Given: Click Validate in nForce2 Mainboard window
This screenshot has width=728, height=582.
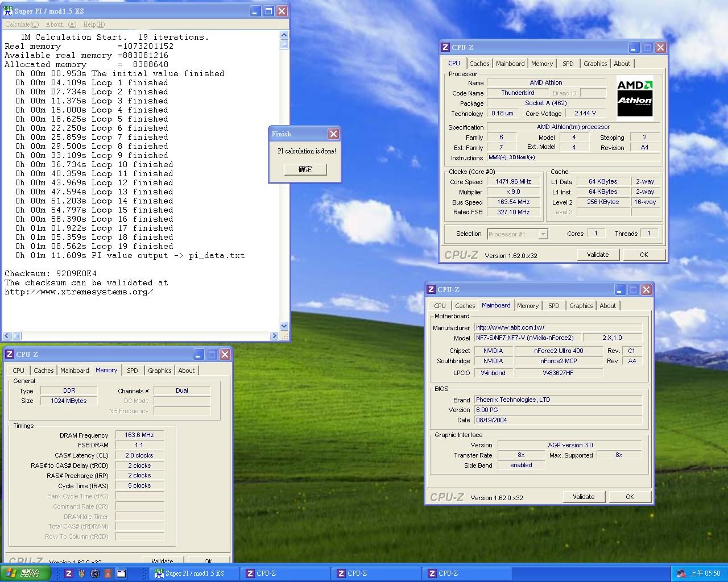Looking at the screenshot, I should coord(584,497).
